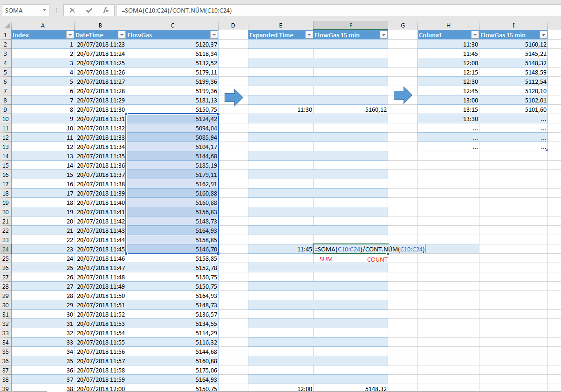Select column H header
Viewport: 561px width, 392px height.
click(x=448, y=25)
